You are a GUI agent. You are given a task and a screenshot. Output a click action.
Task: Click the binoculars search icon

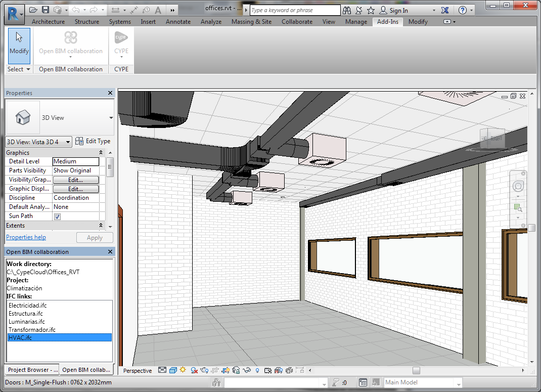pyautogui.click(x=347, y=10)
